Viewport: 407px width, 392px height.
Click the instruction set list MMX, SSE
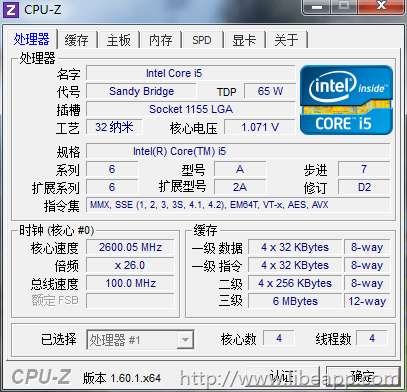[x=238, y=205]
